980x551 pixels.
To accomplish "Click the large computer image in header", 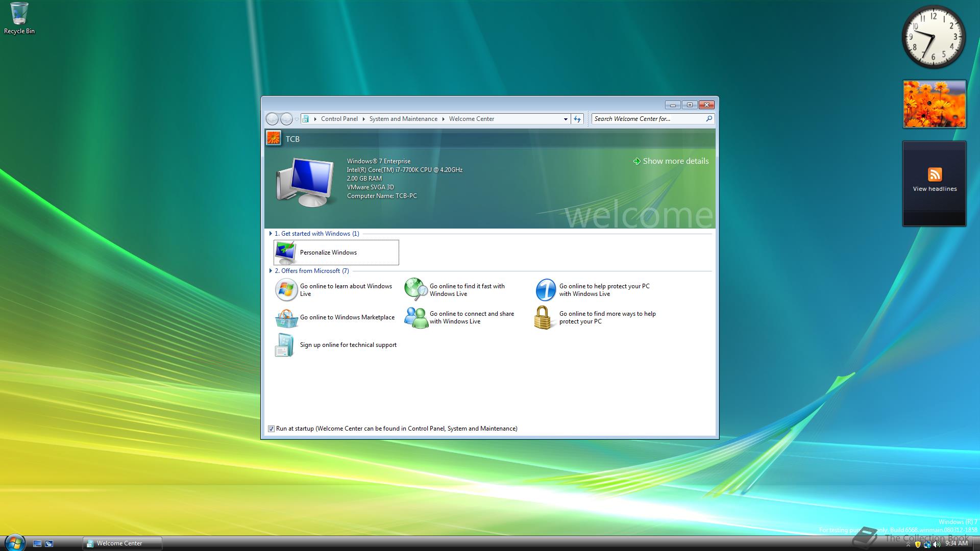I will (x=306, y=182).
